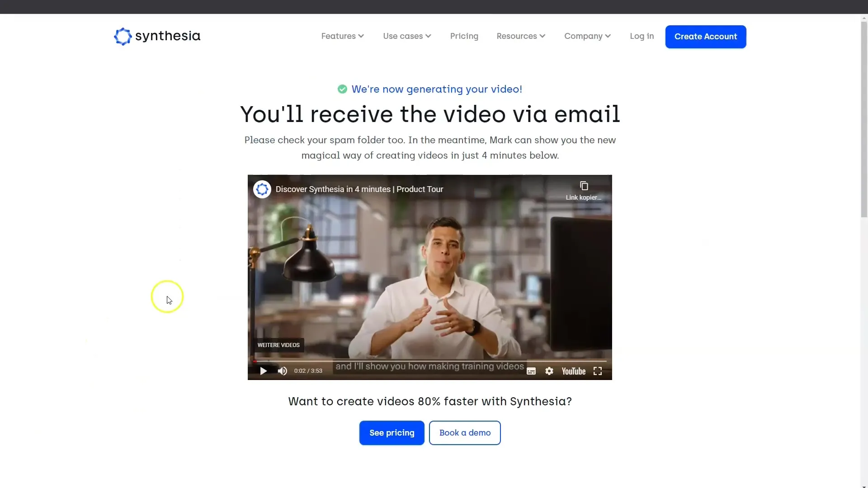868x488 pixels.
Task: Expand the Use cases dropdown menu
Action: 407,36
